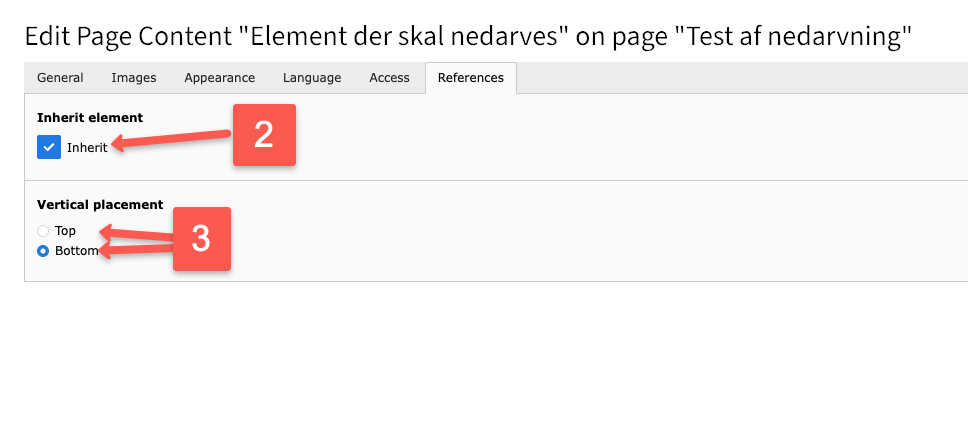Click the Top label text

pos(65,231)
